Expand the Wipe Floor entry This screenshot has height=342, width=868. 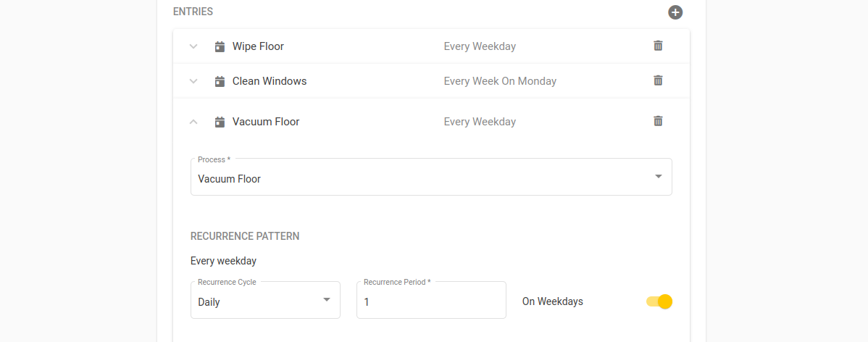pos(193,46)
